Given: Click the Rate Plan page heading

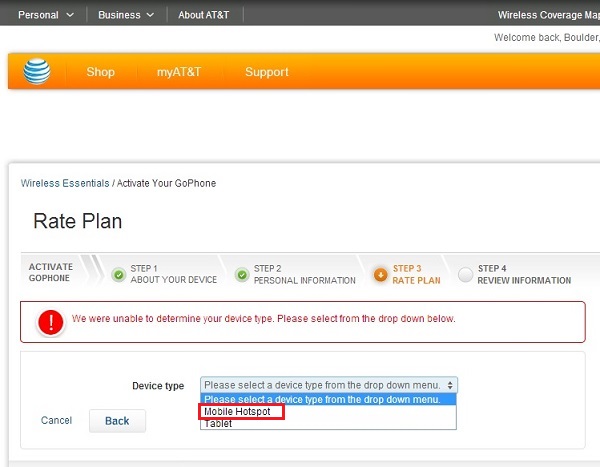Looking at the screenshot, I should (78, 221).
